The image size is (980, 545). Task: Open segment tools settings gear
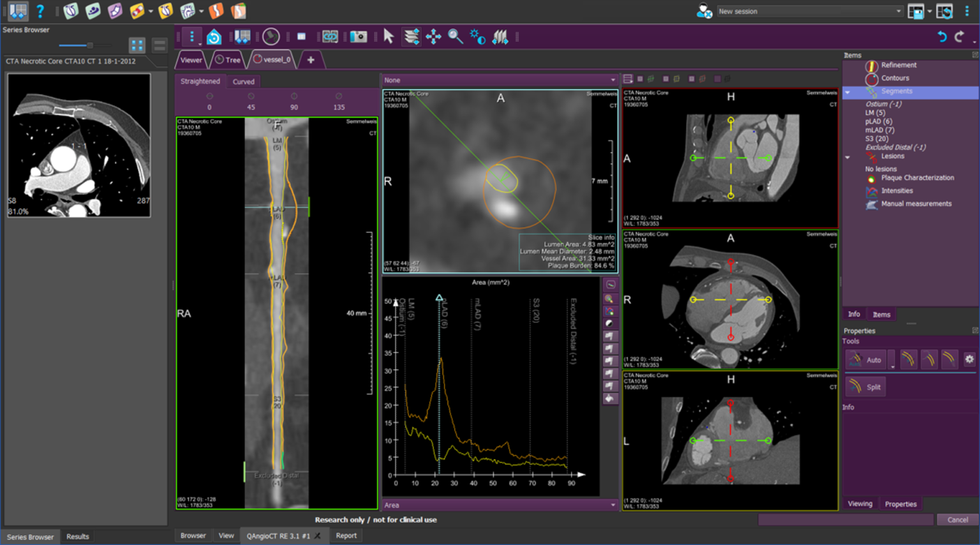click(x=969, y=359)
